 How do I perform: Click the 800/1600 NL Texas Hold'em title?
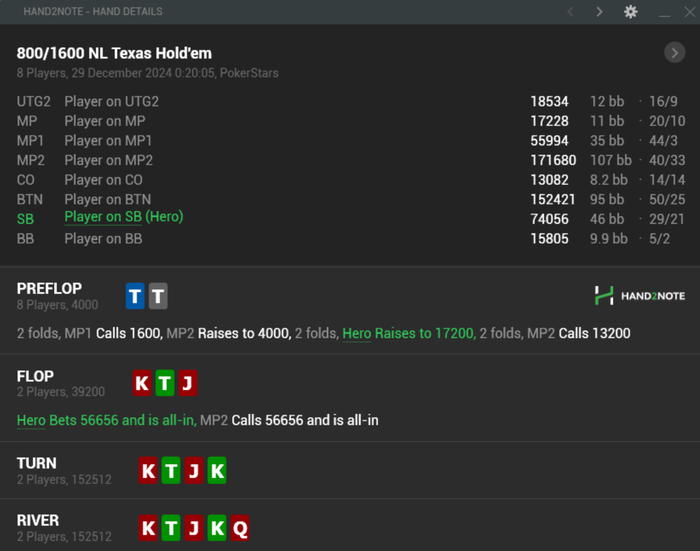114,53
